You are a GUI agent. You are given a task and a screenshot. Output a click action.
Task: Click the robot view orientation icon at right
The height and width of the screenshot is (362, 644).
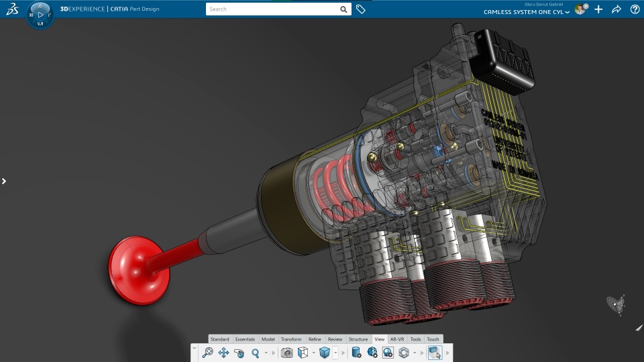(x=616, y=305)
